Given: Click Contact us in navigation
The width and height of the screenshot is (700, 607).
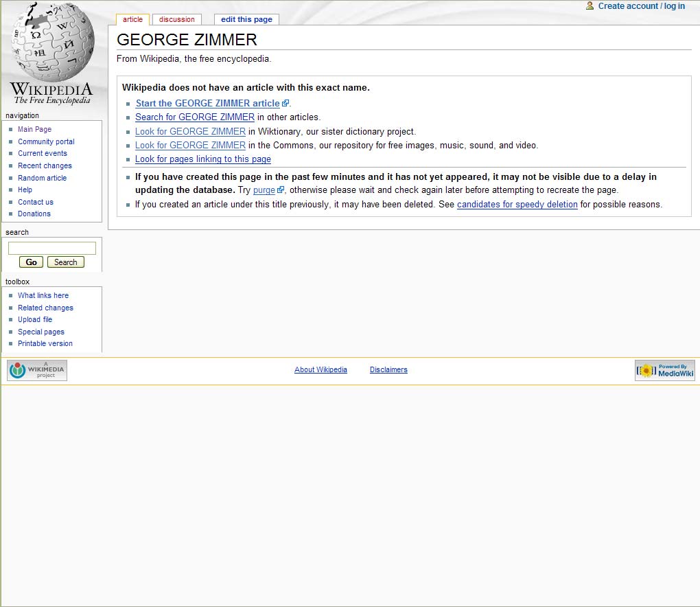Looking at the screenshot, I should click(35, 202).
